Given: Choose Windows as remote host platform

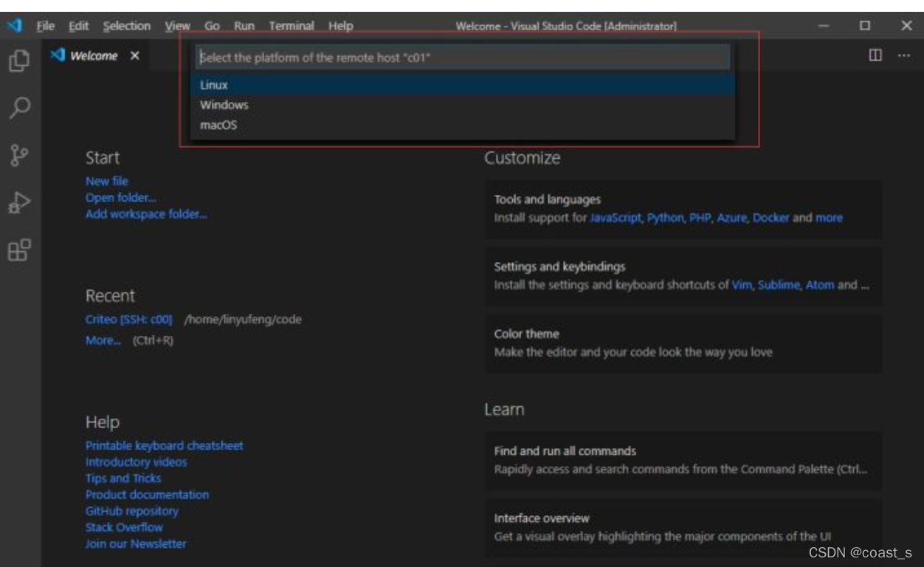Looking at the screenshot, I should [x=463, y=105].
